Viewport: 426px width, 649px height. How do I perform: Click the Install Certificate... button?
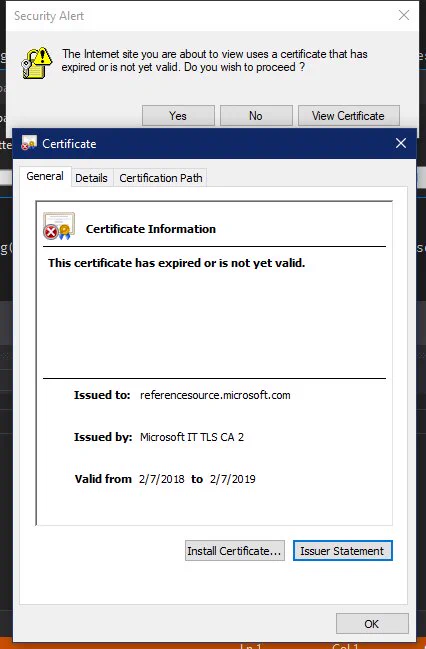pos(235,551)
